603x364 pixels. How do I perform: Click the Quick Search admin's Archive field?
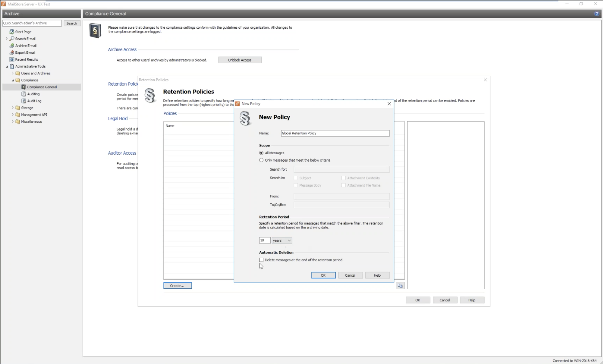(32, 23)
